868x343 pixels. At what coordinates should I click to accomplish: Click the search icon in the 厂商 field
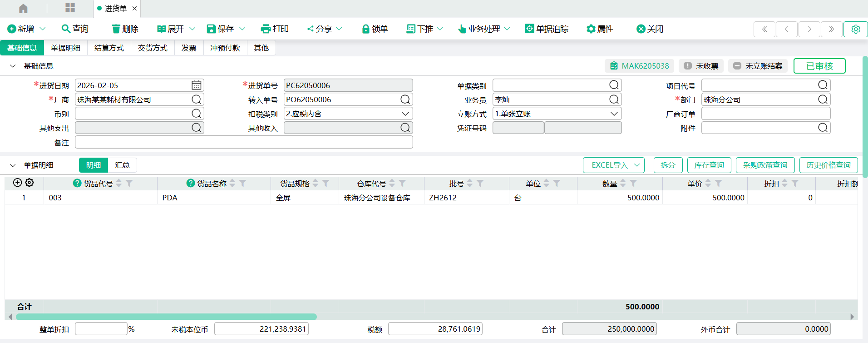pos(196,99)
